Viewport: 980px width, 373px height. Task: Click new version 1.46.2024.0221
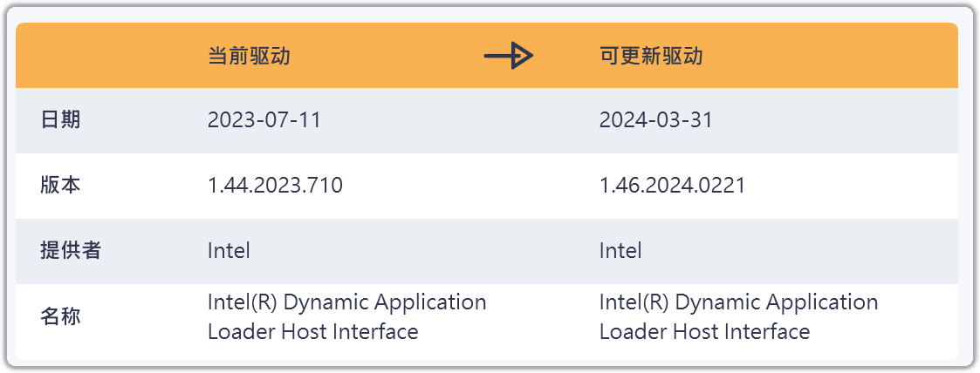tap(673, 186)
